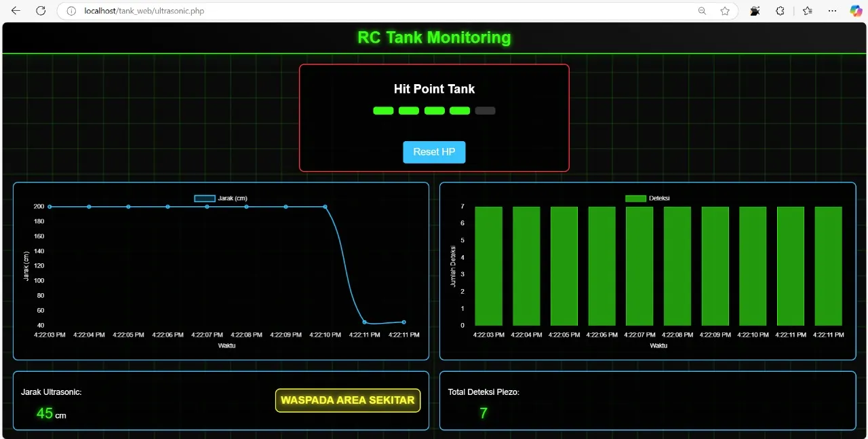Click the RC Tank Monitoring title
The width and height of the screenshot is (868, 439).
pos(434,37)
